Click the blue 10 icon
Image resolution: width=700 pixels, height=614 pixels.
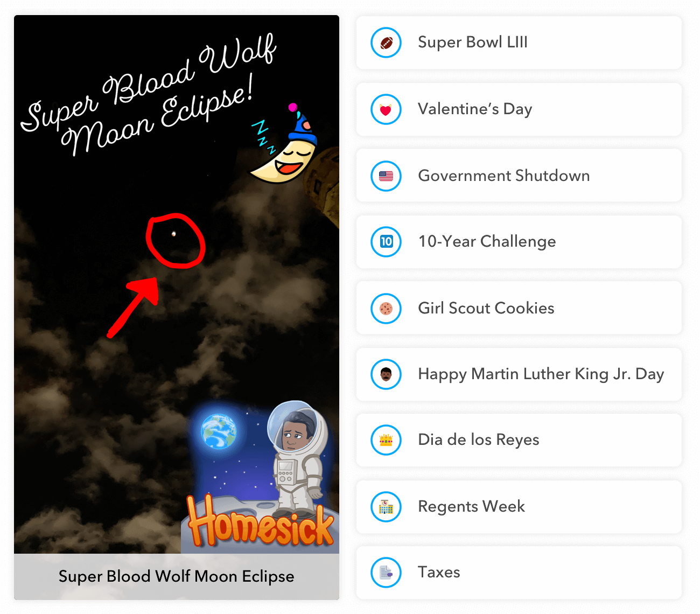pos(386,242)
